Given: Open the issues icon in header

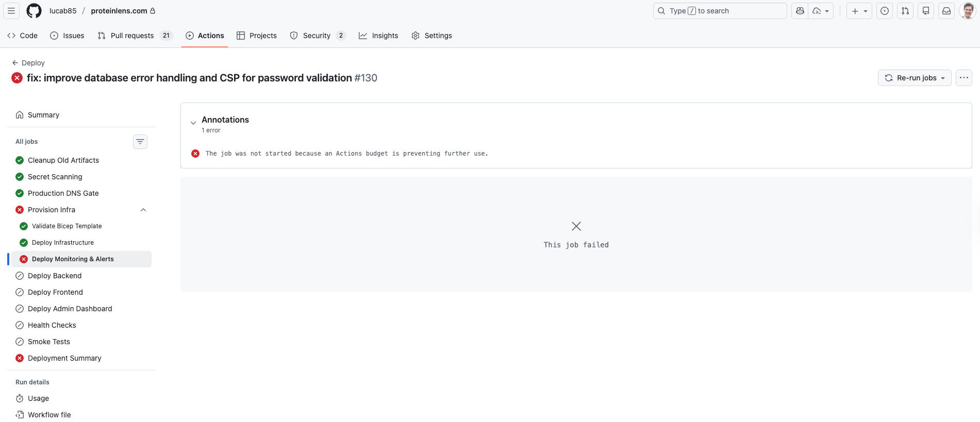Looking at the screenshot, I should point(885,11).
